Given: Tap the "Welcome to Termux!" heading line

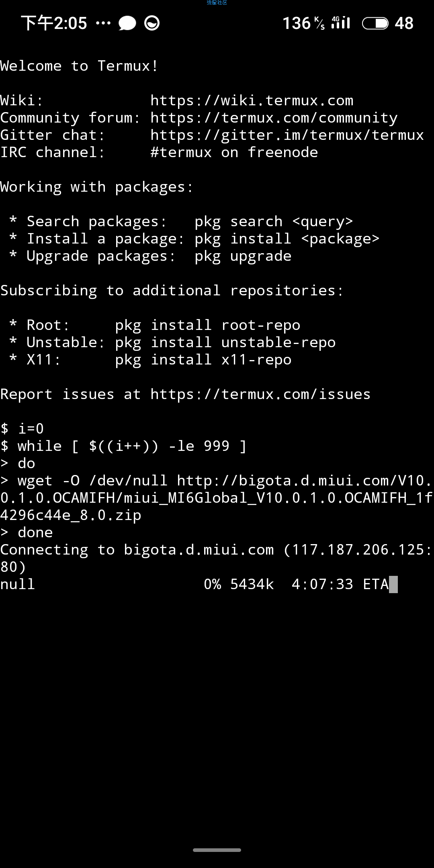Looking at the screenshot, I should pyautogui.click(x=79, y=66).
